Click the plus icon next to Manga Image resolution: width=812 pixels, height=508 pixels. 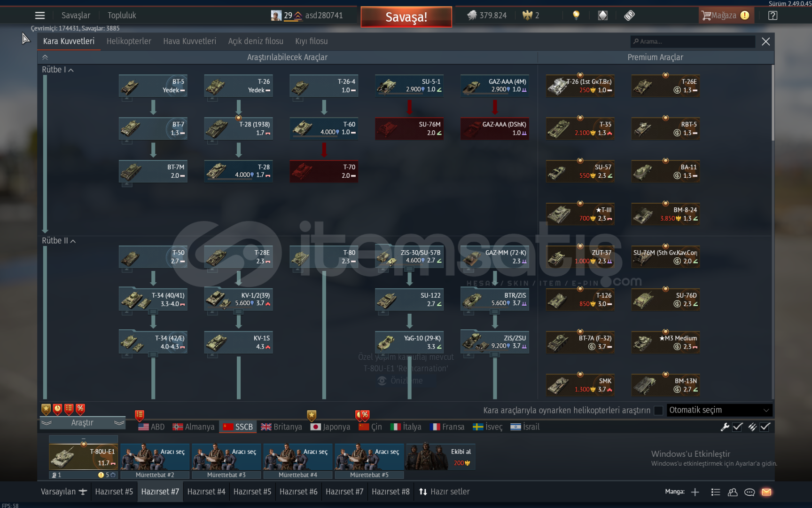tap(695, 492)
